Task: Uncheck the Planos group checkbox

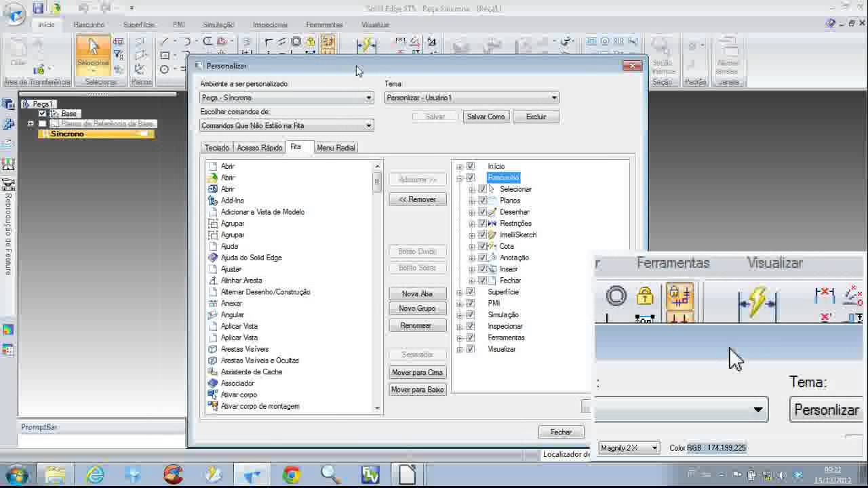Action: click(483, 201)
